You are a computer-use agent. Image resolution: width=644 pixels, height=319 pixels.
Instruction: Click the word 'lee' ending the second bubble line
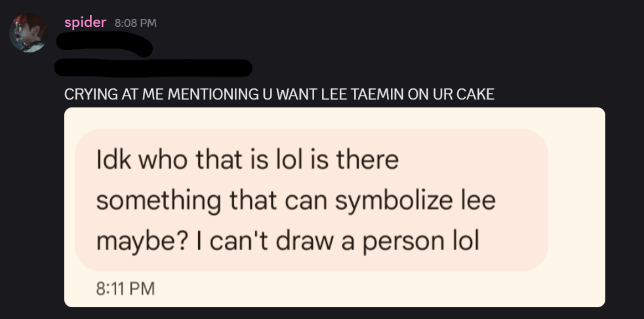click(477, 200)
